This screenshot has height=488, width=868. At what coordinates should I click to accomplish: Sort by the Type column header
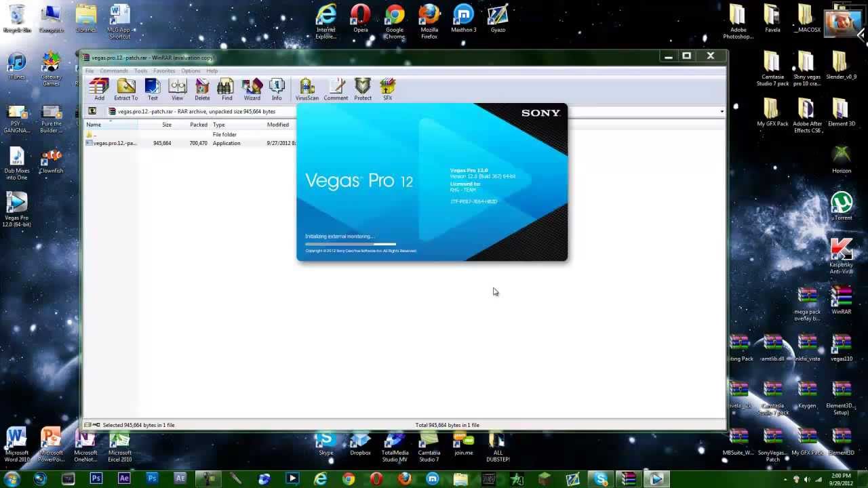pos(237,125)
